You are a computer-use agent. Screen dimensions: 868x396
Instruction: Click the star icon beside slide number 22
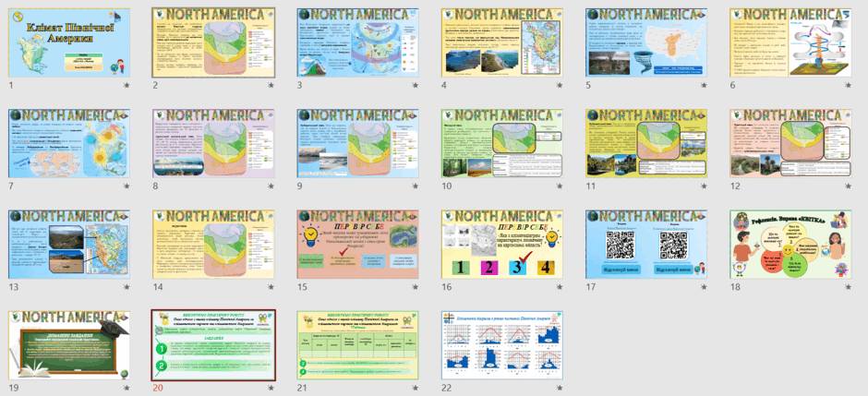pos(560,389)
